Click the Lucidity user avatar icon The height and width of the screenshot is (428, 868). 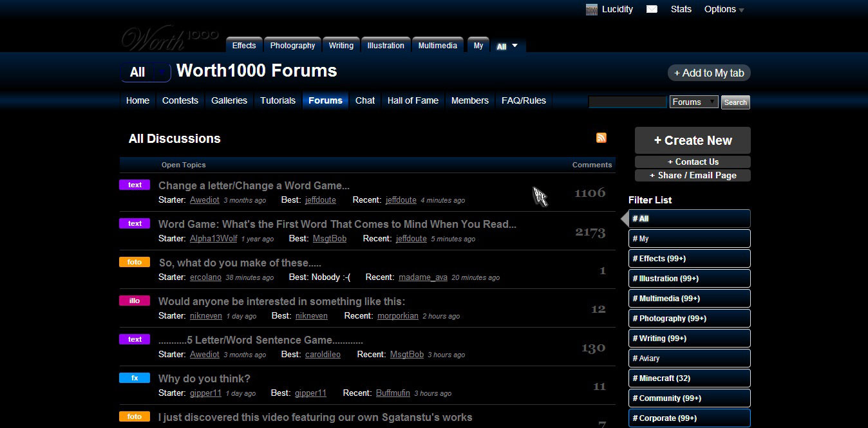(592, 10)
